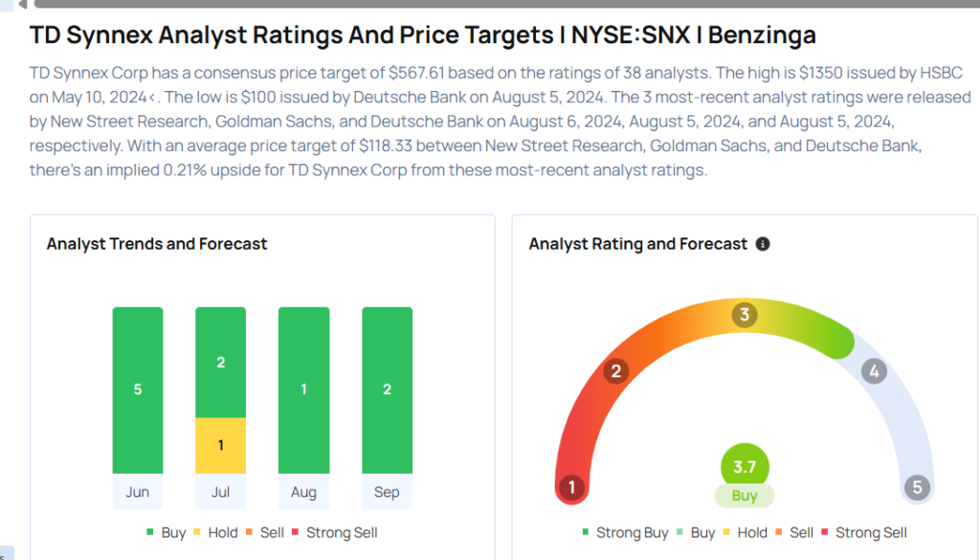Click the yellow Hold segment in Jul bar

tap(220, 445)
